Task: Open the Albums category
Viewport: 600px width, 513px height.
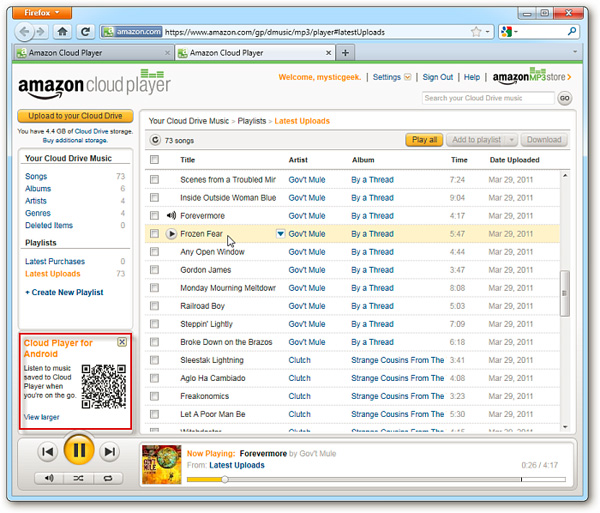Action: [38, 189]
